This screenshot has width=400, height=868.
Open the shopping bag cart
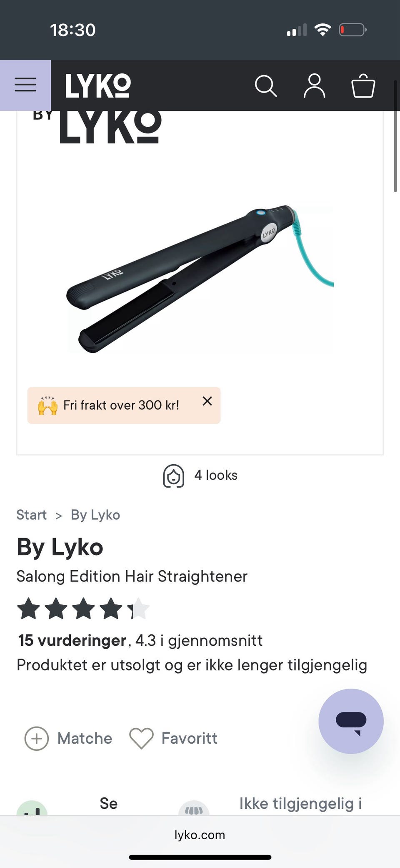363,86
